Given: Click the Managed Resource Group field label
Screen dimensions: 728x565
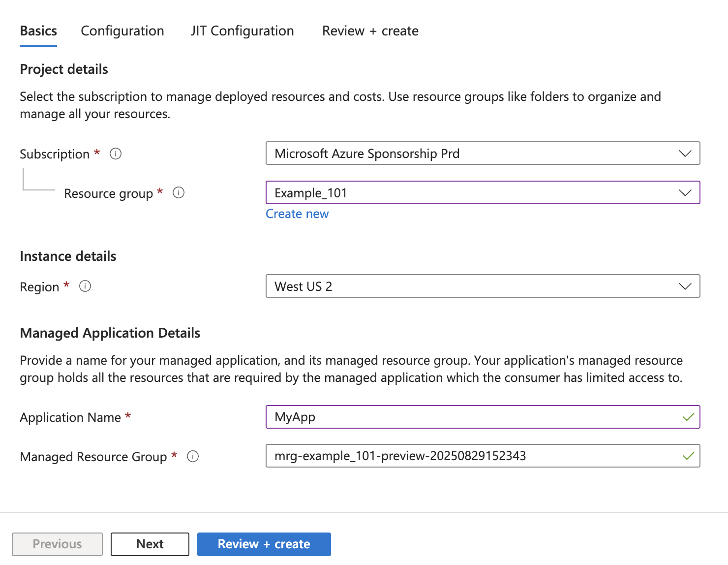Looking at the screenshot, I should click(x=93, y=457).
